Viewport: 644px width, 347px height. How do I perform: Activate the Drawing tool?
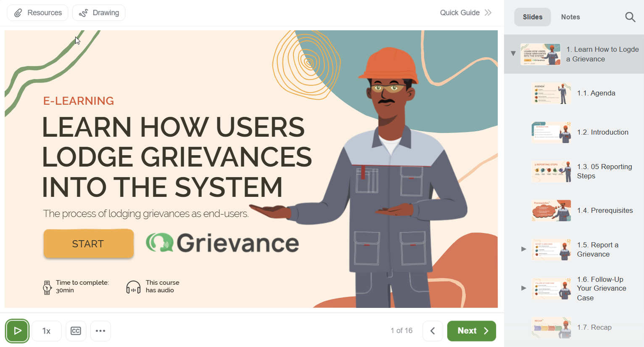[x=98, y=13]
